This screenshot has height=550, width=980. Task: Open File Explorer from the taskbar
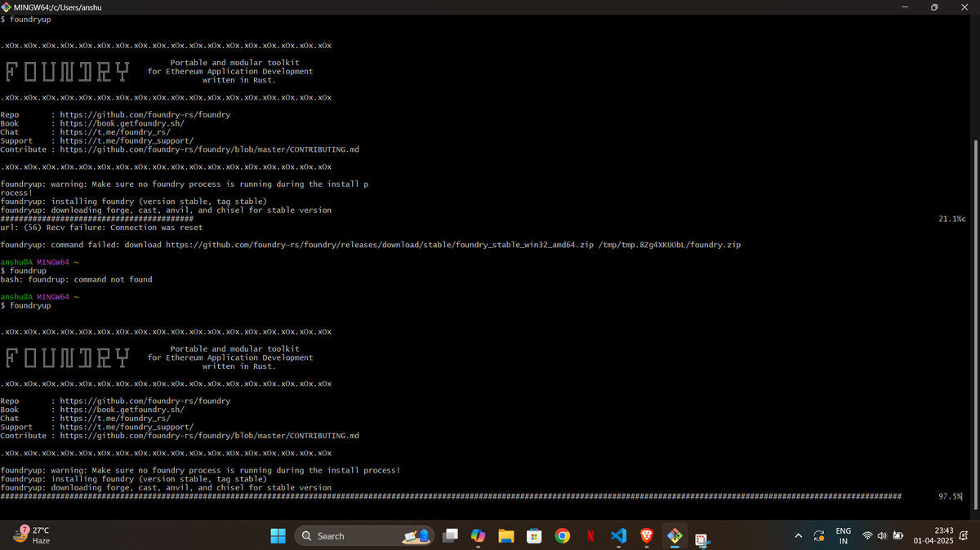(506, 536)
